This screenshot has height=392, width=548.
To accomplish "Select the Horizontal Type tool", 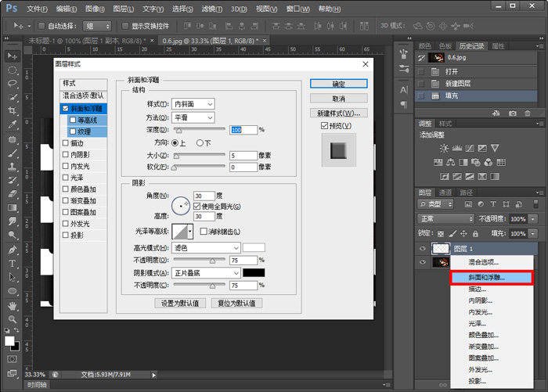I will click(x=13, y=263).
